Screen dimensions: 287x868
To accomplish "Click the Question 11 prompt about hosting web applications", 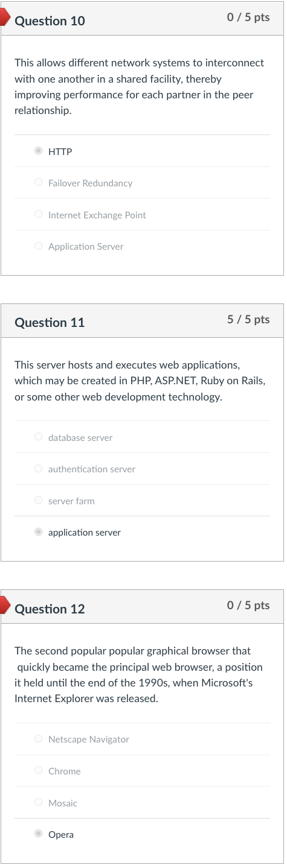I will [x=140, y=381].
